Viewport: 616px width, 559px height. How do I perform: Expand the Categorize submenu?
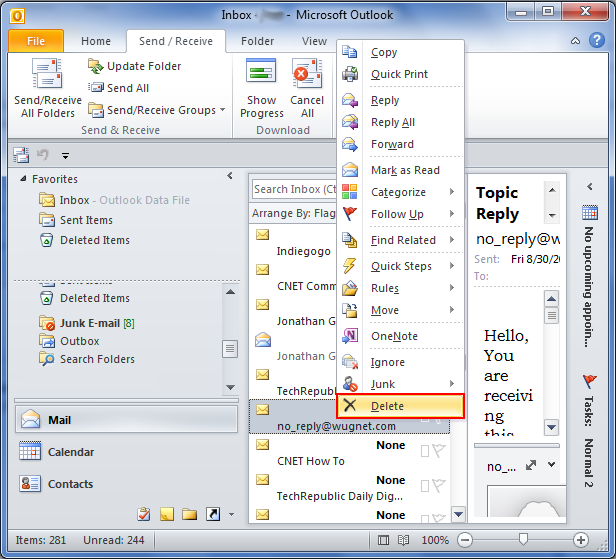400,192
